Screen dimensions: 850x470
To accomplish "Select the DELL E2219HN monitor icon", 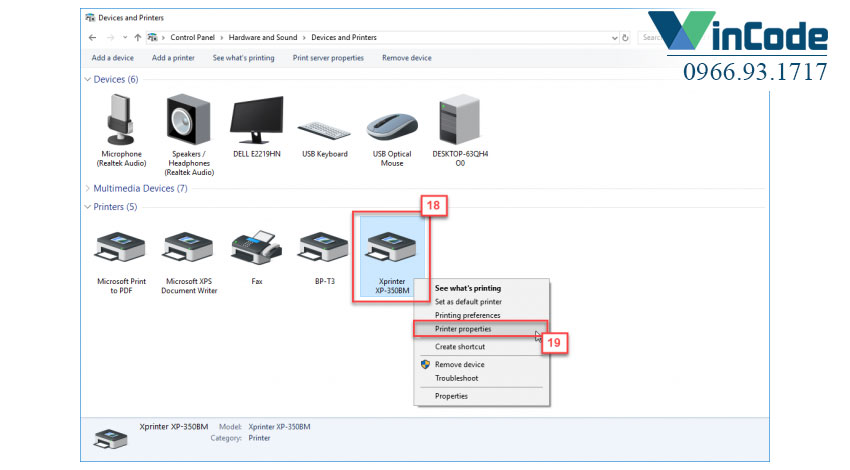I will [257, 120].
